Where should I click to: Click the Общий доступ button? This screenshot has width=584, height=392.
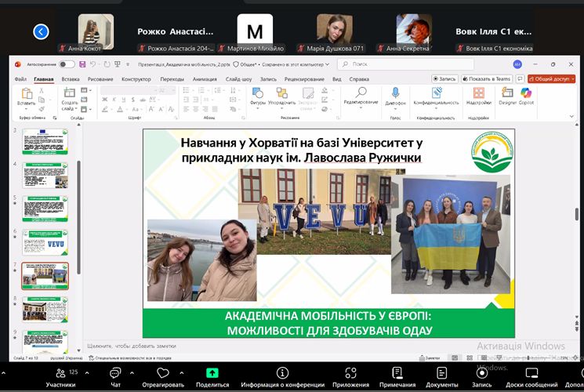click(552, 78)
